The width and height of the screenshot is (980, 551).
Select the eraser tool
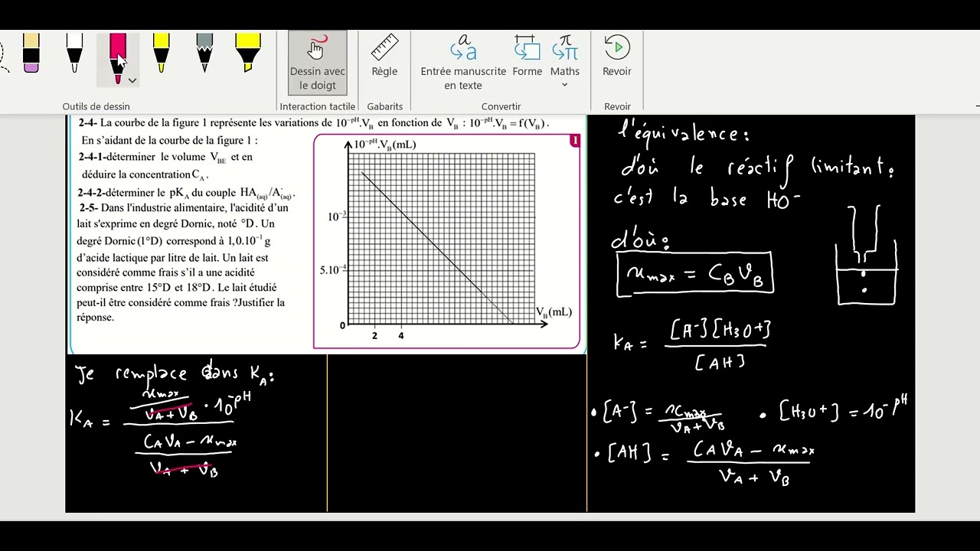(31, 54)
